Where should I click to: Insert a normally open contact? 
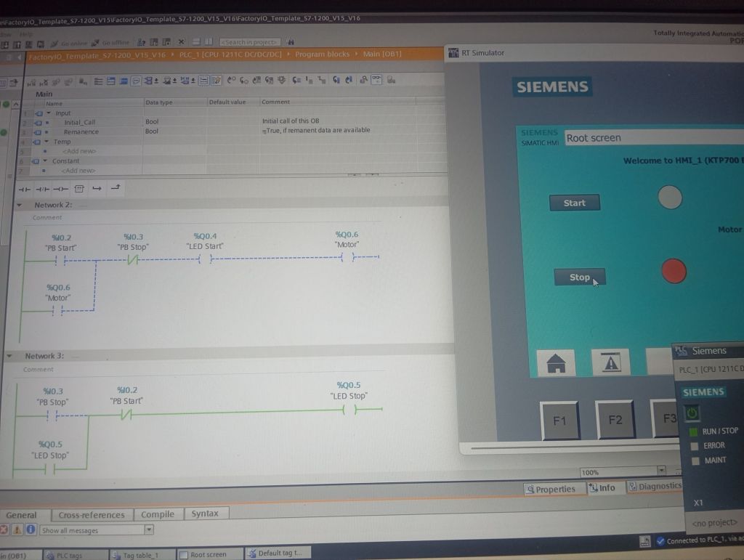[x=23, y=189]
